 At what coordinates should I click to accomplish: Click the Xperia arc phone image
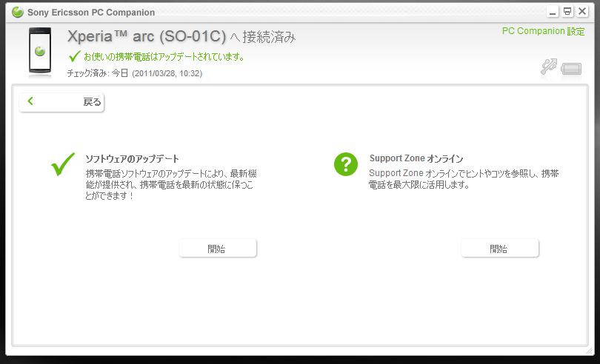pyautogui.click(x=40, y=50)
